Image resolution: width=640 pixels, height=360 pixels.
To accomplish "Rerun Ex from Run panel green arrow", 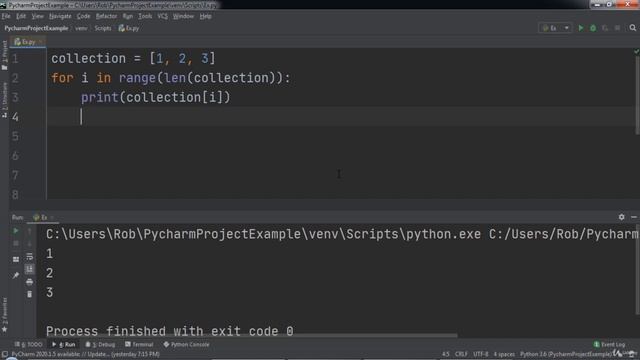I will [x=16, y=231].
